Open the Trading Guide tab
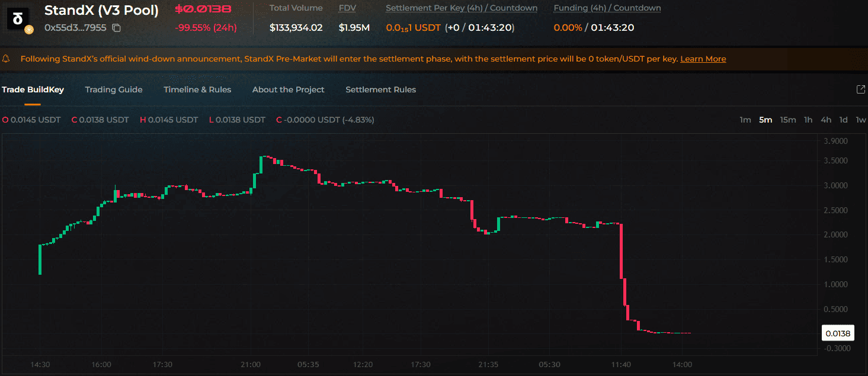 pos(114,89)
